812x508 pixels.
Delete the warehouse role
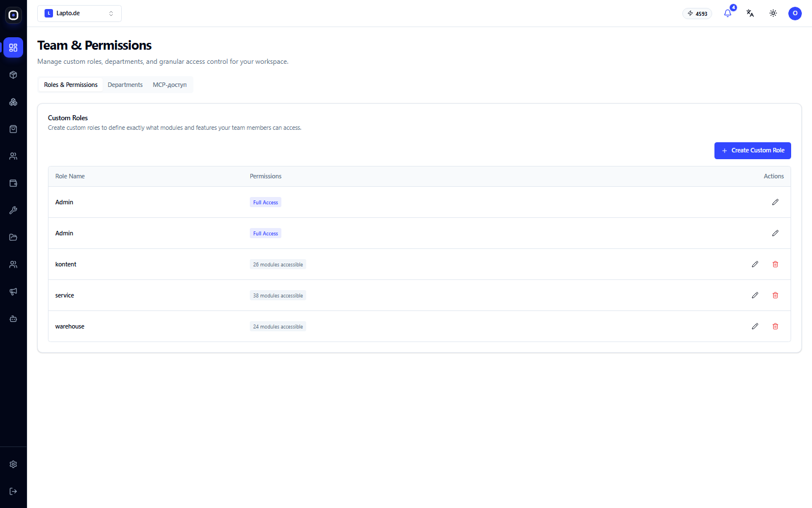point(775,326)
